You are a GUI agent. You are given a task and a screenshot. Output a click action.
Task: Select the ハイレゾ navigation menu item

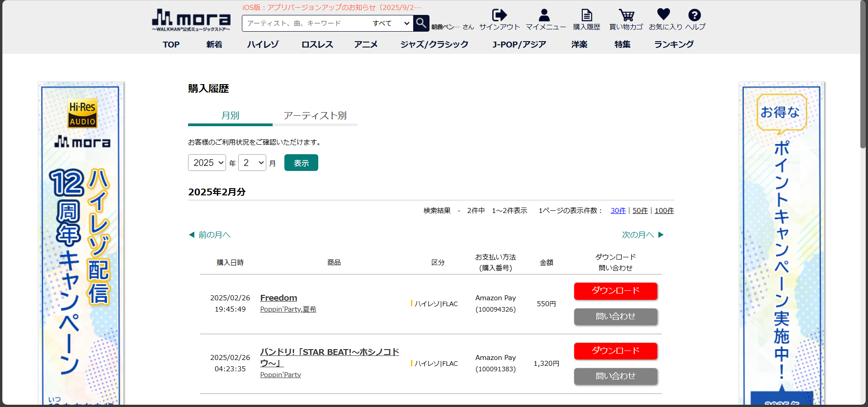(263, 44)
